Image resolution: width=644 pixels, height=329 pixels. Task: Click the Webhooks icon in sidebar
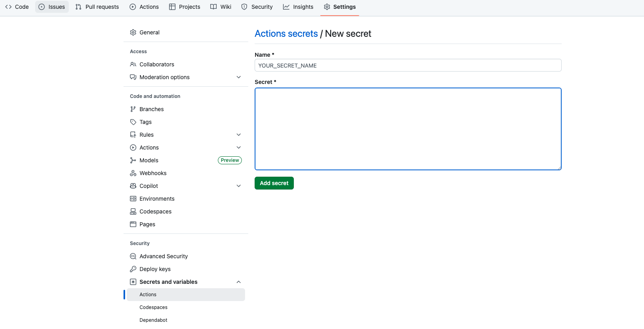click(x=133, y=173)
